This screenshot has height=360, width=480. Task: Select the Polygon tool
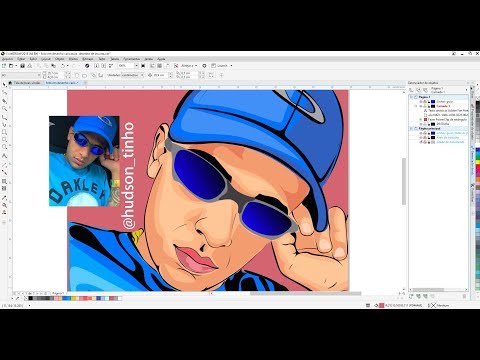(4, 147)
